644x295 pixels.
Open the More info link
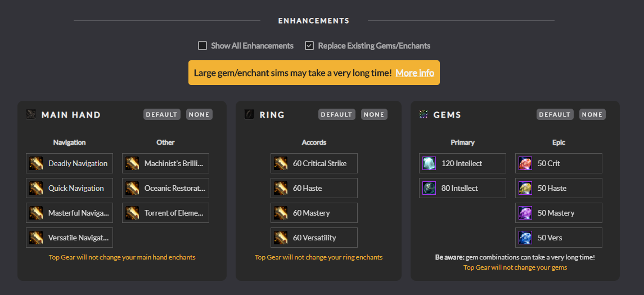click(x=415, y=73)
